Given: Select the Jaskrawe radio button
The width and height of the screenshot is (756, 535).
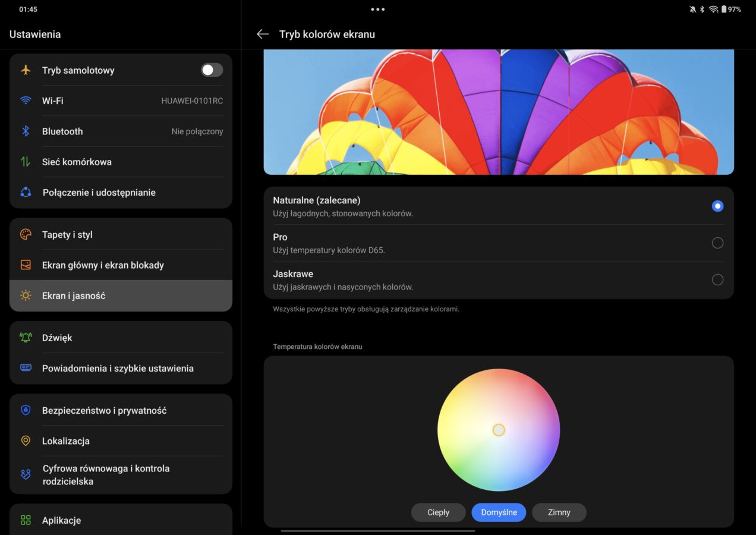Looking at the screenshot, I should point(717,279).
